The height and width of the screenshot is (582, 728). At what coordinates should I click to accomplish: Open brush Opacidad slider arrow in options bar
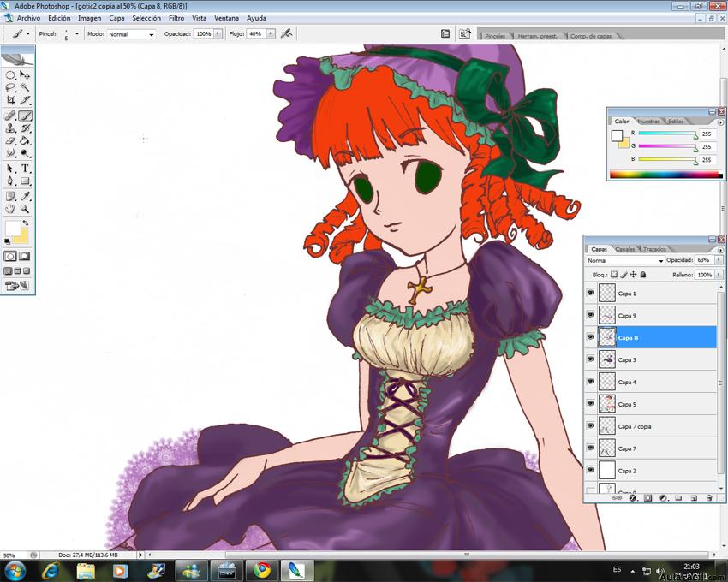pos(218,34)
